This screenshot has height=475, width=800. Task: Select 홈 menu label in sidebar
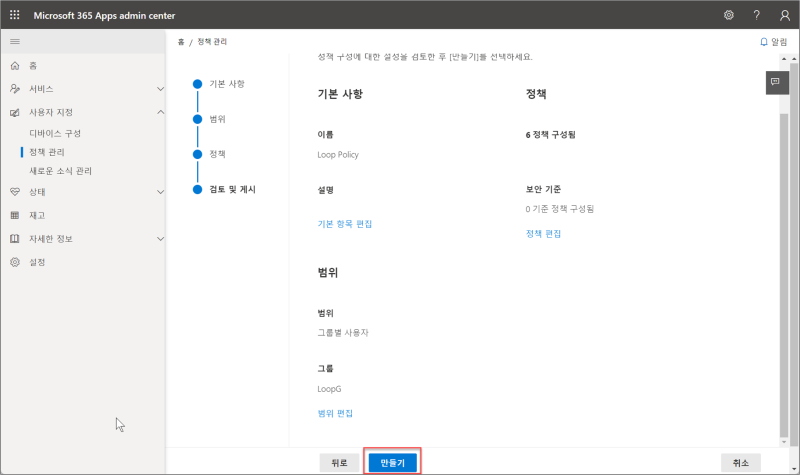(33, 65)
